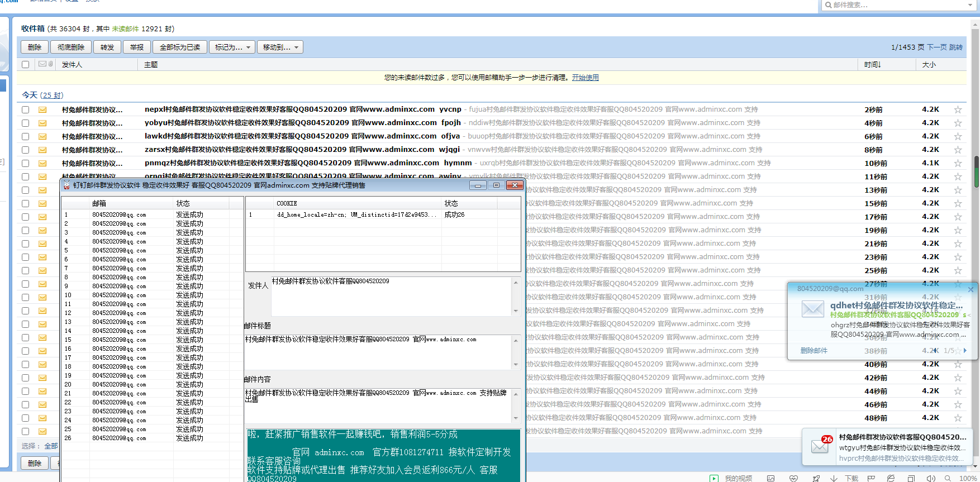The width and height of the screenshot is (980, 482).
Task: Star the email received 2秒前
Action: click(x=958, y=109)
